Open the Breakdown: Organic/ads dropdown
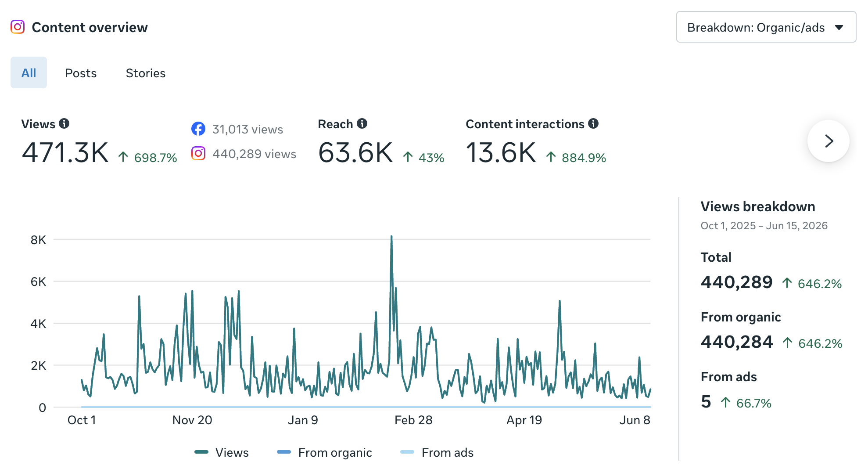The width and height of the screenshot is (868, 469). click(766, 27)
